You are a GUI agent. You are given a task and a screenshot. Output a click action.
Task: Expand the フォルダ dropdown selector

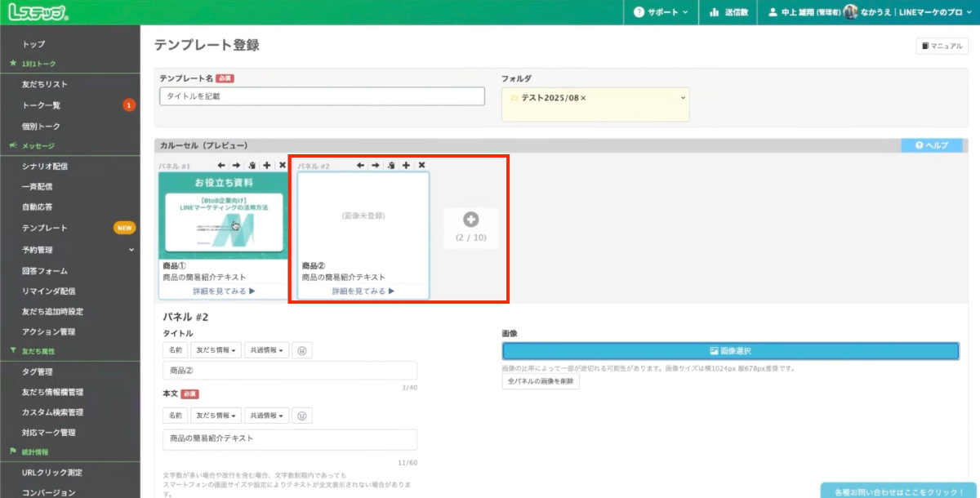point(682,98)
